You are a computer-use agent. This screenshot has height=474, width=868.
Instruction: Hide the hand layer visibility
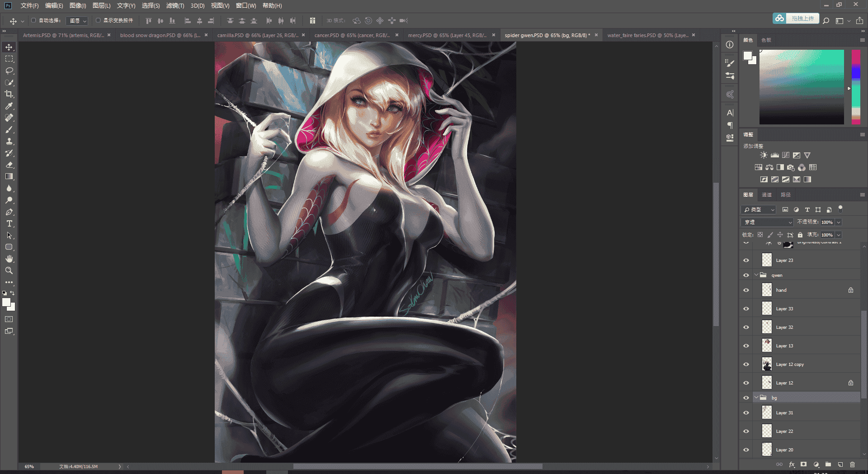pyautogui.click(x=746, y=290)
